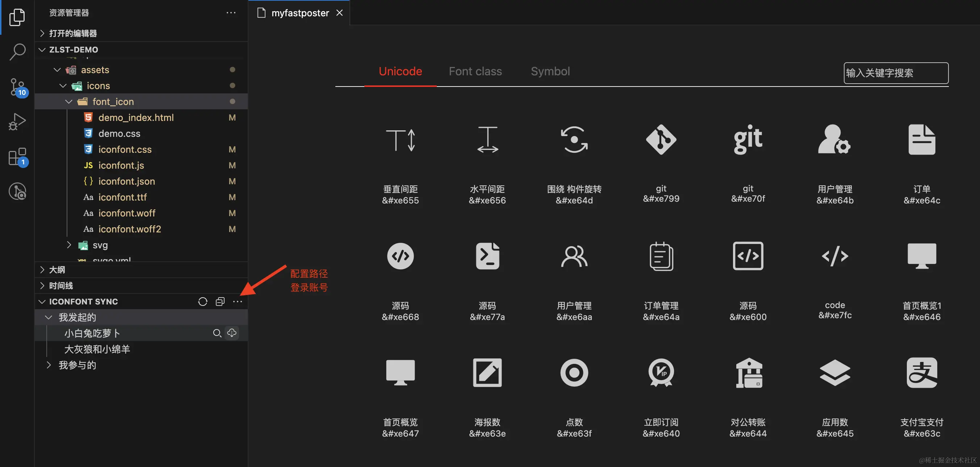Image resolution: width=980 pixels, height=467 pixels.
Task: Select the Run and Debug icon
Action: coord(17,121)
